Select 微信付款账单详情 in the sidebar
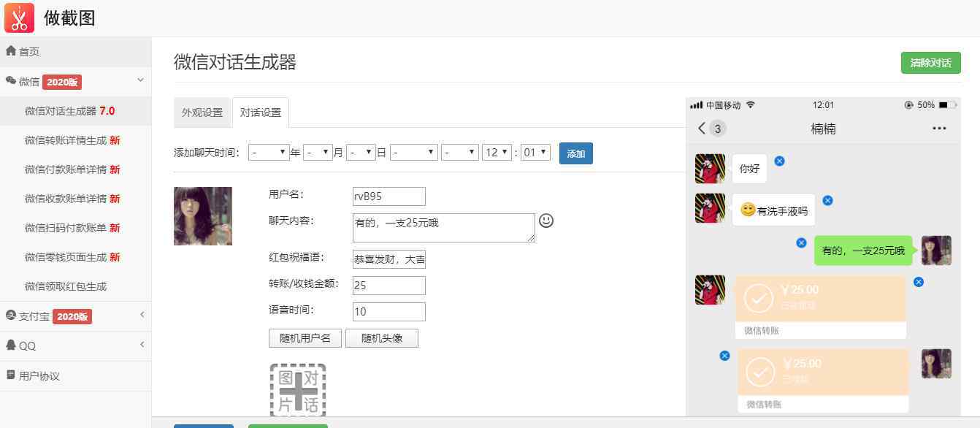This screenshot has width=980, height=428. [x=76, y=169]
